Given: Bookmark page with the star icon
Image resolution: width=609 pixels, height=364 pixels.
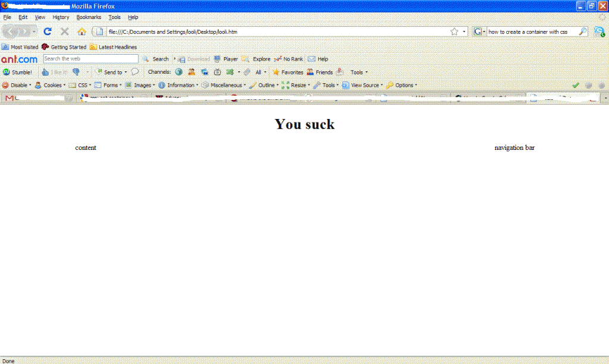Looking at the screenshot, I should [454, 32].
